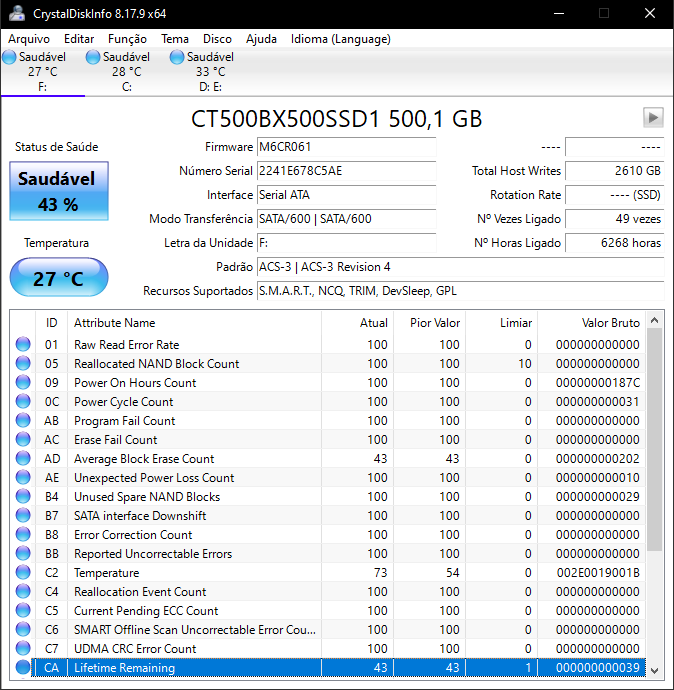Image resolution: width=674 pixels, height=690 pixels.
Task: Click status orb for Power On Hours Count
Action: click(x=23, y=382)
